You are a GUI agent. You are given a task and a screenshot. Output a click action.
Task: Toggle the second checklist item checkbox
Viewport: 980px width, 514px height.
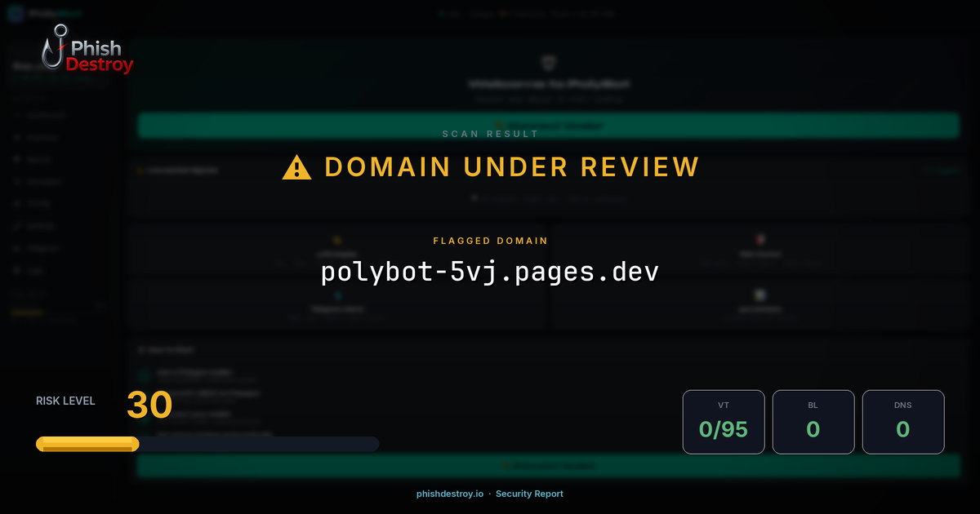pos(144,394)
